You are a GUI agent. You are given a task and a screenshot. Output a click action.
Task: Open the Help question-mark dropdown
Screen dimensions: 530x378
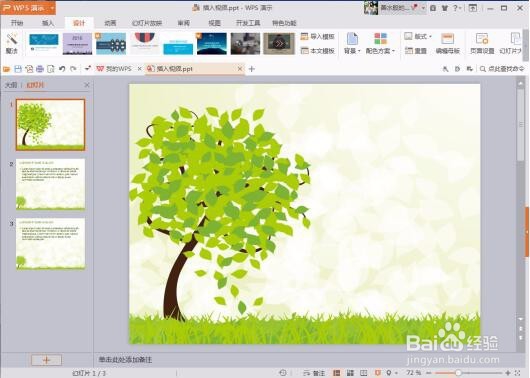coord(457,8)
